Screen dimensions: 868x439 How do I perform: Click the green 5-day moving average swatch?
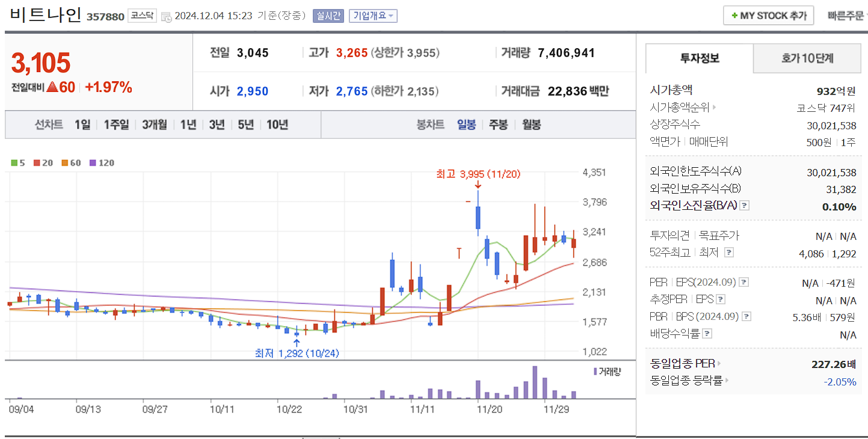pos(14,163)
